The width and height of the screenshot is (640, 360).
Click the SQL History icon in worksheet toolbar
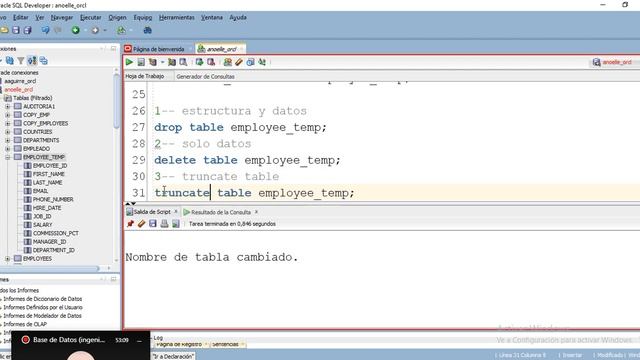(x=250, y=62)
